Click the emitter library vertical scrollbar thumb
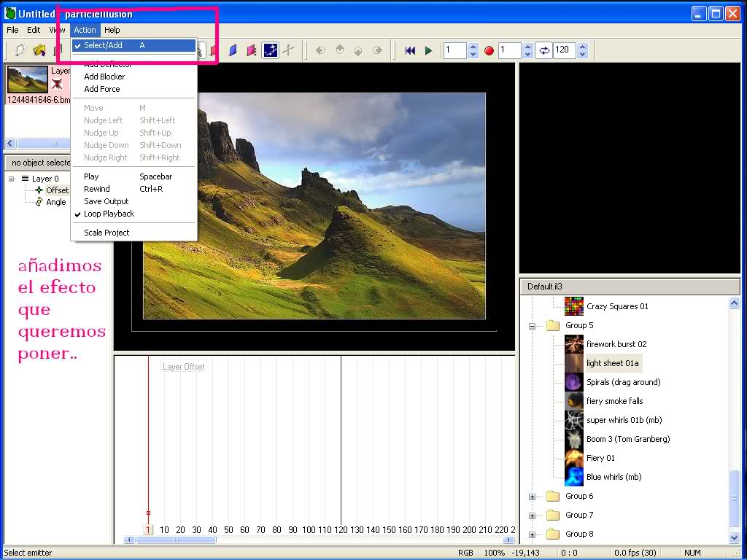The width and height of the screenshot is (747, 560). tap(734, 499)
